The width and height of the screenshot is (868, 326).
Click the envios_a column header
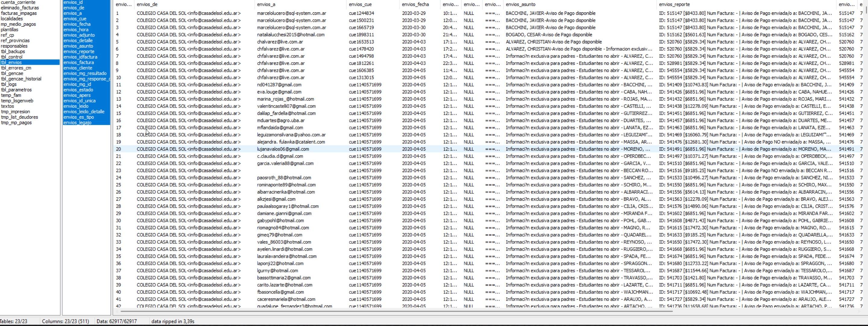click(x=266, y=5)
